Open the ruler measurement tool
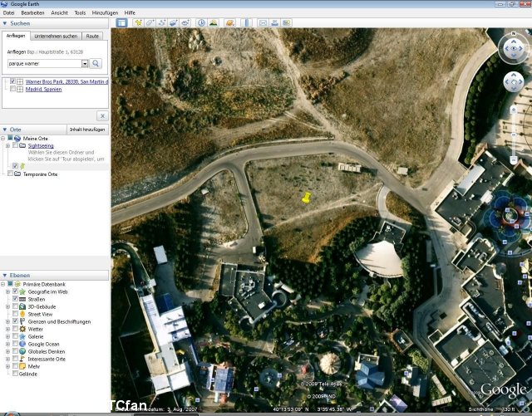Screen dimensions: 532x416 [246, 23]
